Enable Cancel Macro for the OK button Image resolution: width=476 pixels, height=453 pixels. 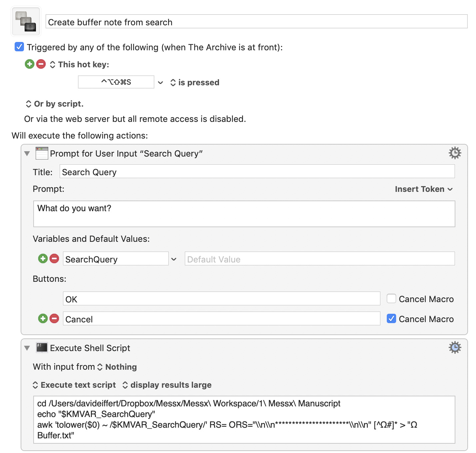[x=391, y=298]
